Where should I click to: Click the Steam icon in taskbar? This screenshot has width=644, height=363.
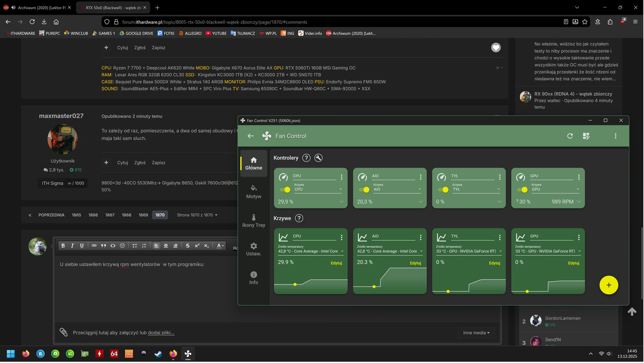coord(158,354)
